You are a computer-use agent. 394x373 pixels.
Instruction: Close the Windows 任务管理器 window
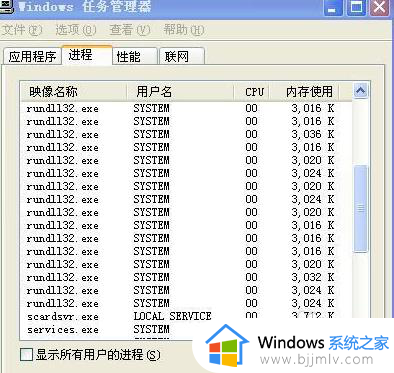click(x=379, y=7)
